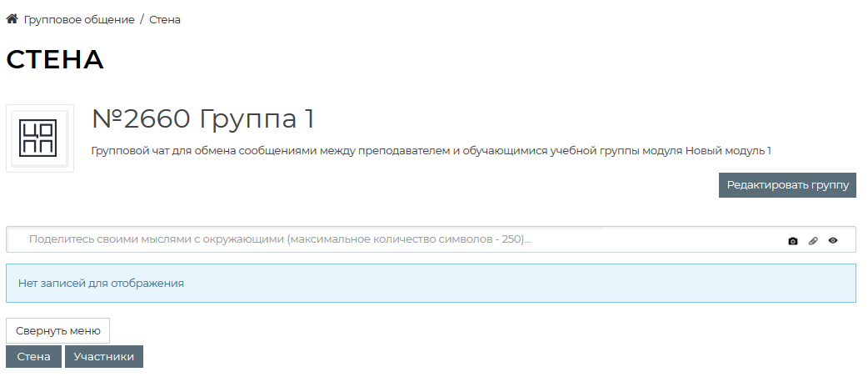Click Группа 1 in the group title
Image resolution: width=868 pixels, height=377 pixels.
point(257,119)
